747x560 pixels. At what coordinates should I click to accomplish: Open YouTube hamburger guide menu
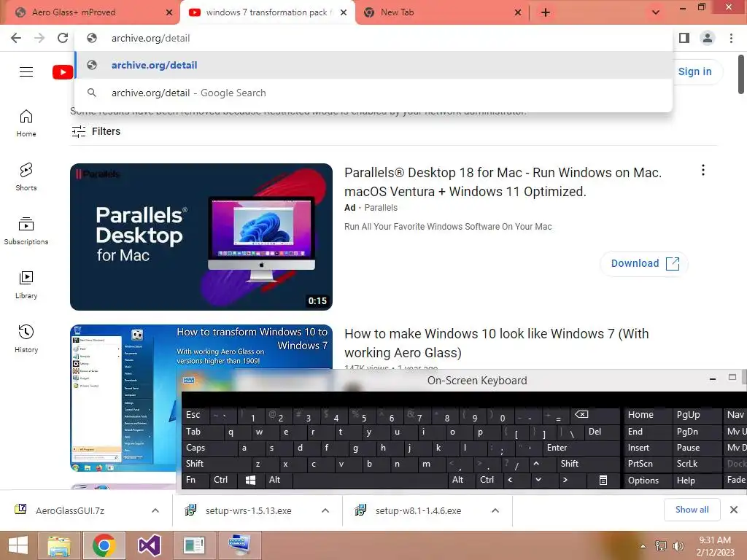click(26, 72)
